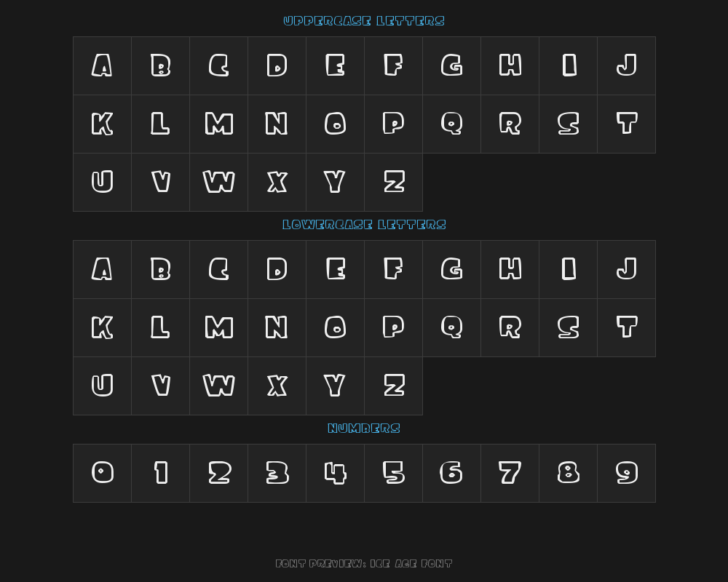Pick the lowercase S glyph cell

pyautogui.click(x=568, y=327)
